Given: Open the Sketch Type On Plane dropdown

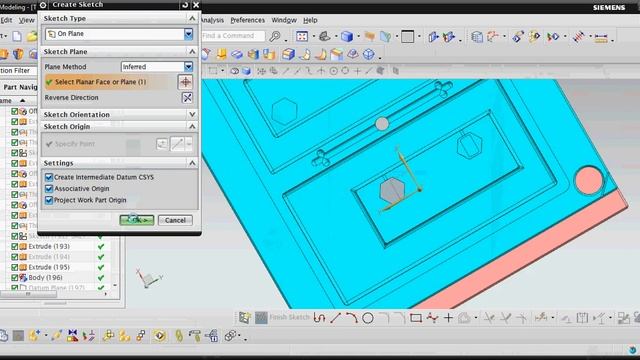Looking at the screenshot, I should [188, 34].
